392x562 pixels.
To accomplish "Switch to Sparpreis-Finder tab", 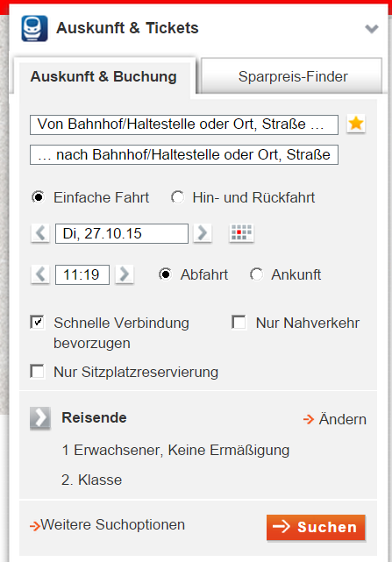I will point(292,76).
